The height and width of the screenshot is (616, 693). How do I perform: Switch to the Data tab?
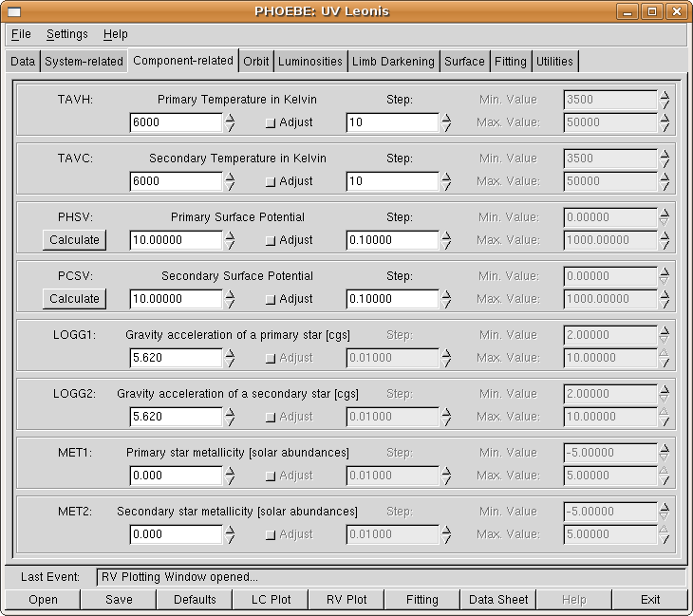[23, 61]
